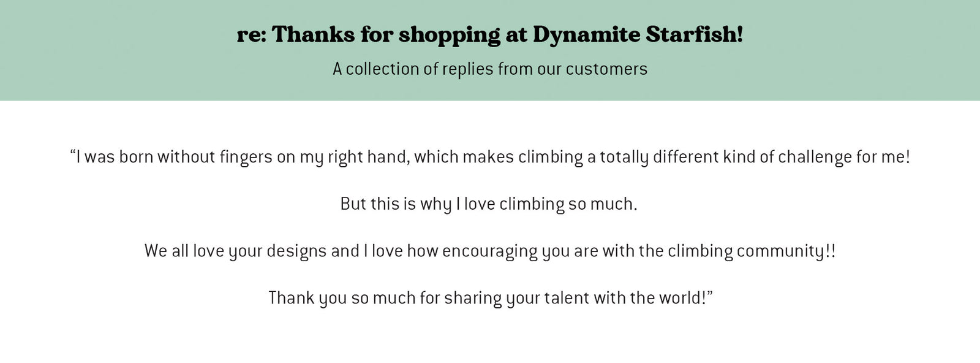Click the word "designs" in the testimonial
Screen dimensions: 980x363
click(x=296, y=251)
